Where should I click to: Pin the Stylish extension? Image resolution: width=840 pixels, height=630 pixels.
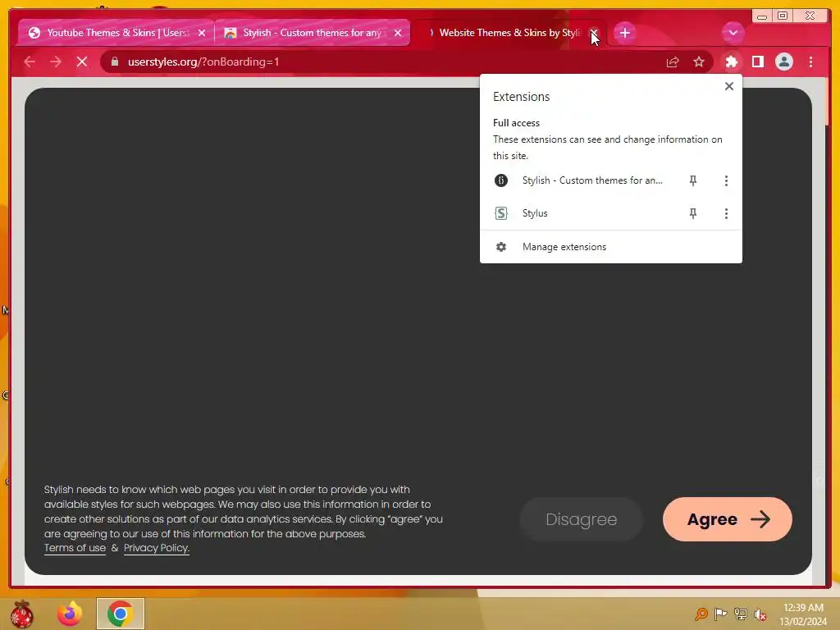[x=692, y=180]
